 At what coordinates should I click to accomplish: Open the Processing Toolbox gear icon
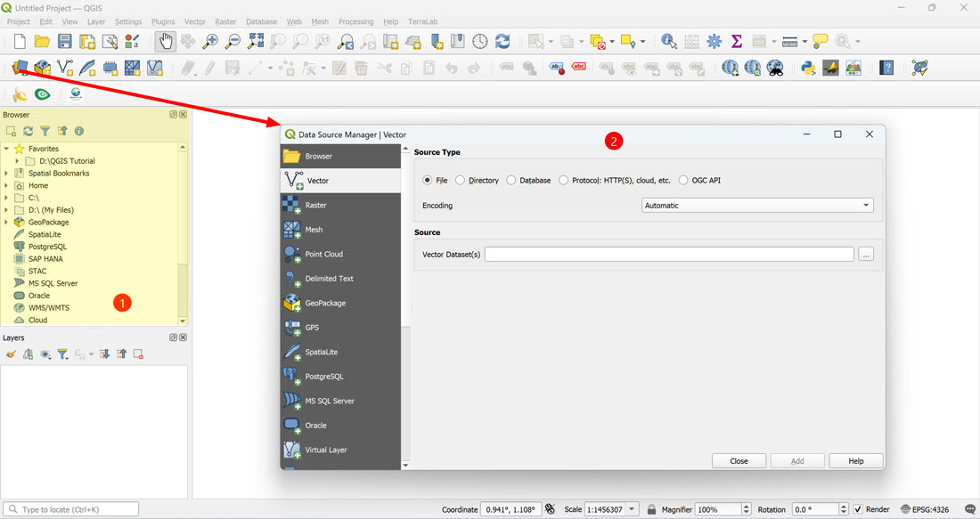click(714, 42)
